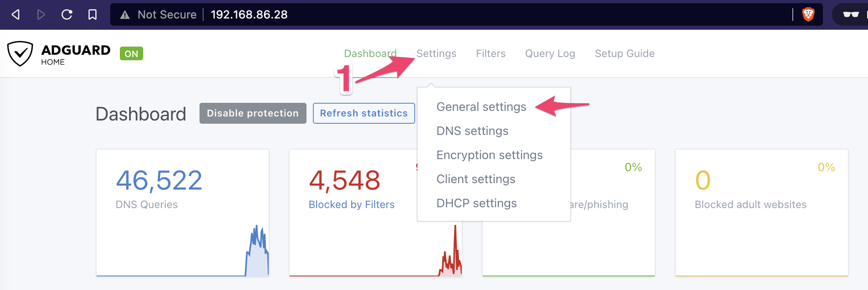Image resolution: width=868 pixels, height=290 pixels.
Task: Click the sunglasses private mode icon
Action: (x=851, y=15)
